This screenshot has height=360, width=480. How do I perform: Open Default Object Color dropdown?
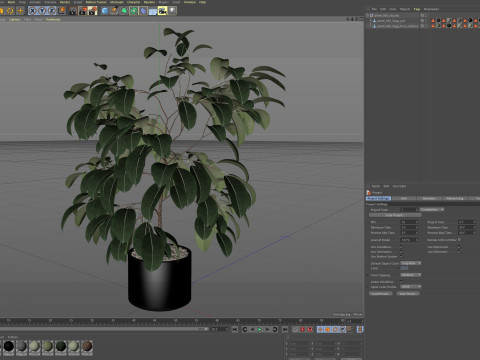(410, 263)
